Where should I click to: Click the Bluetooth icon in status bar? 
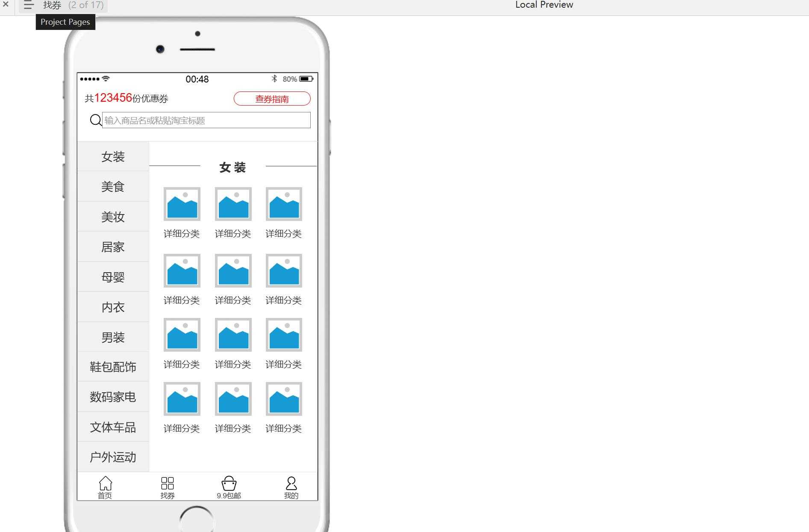[274, 79]
